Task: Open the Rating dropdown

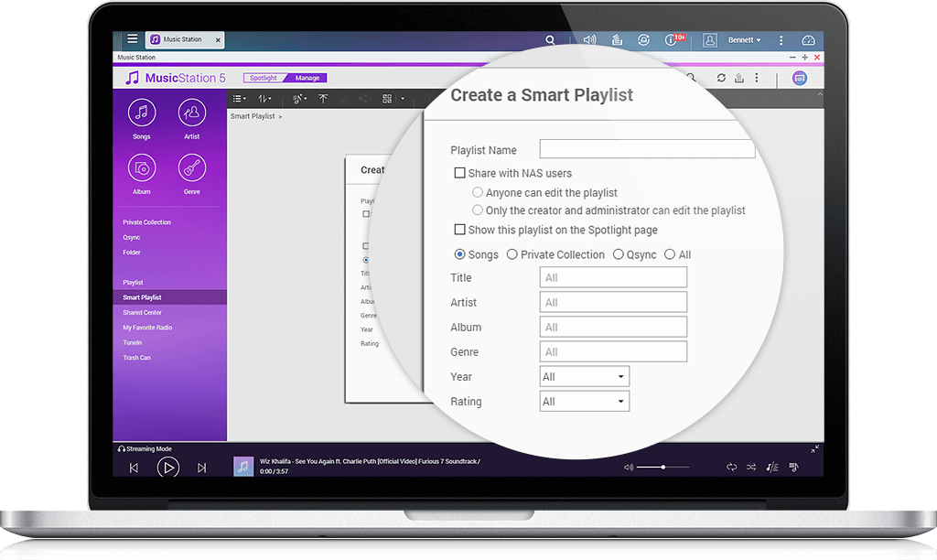Action: (x=584, y=401)
